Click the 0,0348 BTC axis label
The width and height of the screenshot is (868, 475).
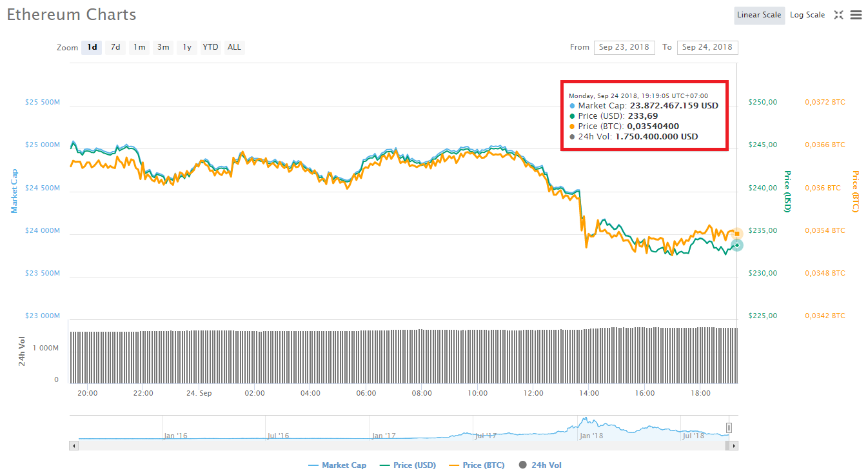pos(825,273)
